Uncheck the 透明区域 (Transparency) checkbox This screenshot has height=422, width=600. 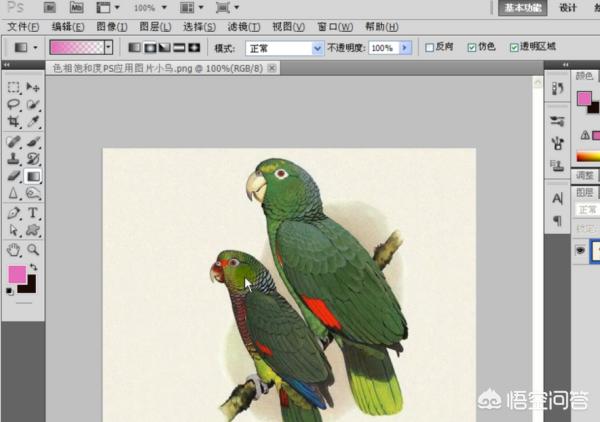click(514, 47)
